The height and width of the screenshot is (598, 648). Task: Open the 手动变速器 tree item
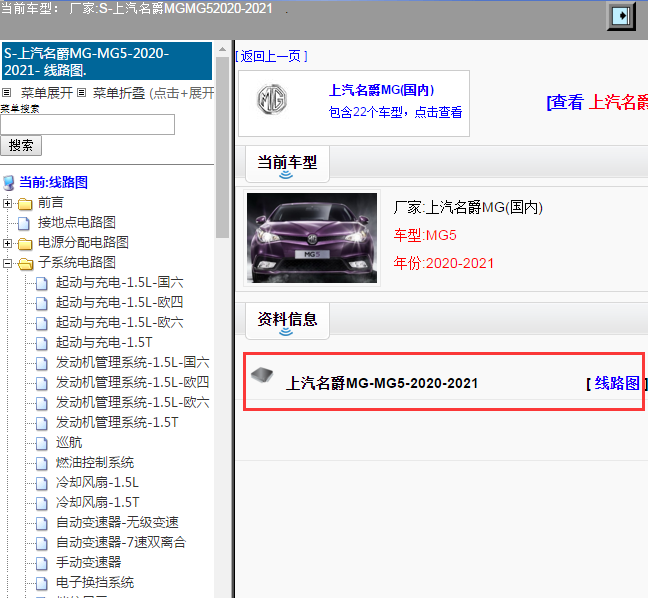pos(88,562)
